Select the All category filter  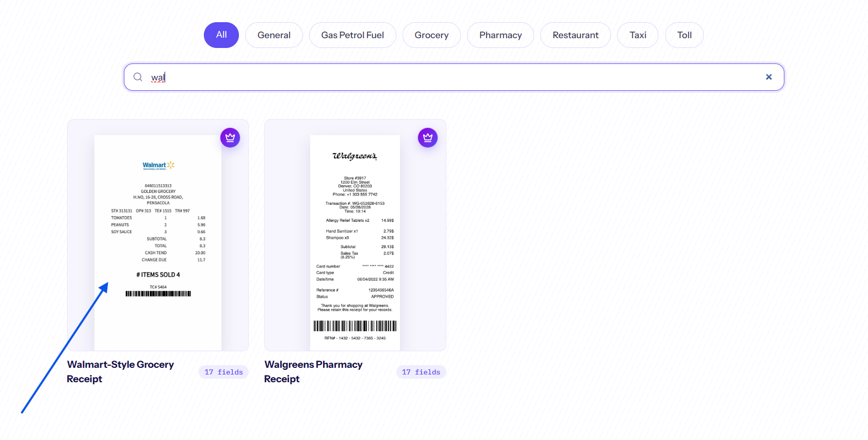[221, 35]
